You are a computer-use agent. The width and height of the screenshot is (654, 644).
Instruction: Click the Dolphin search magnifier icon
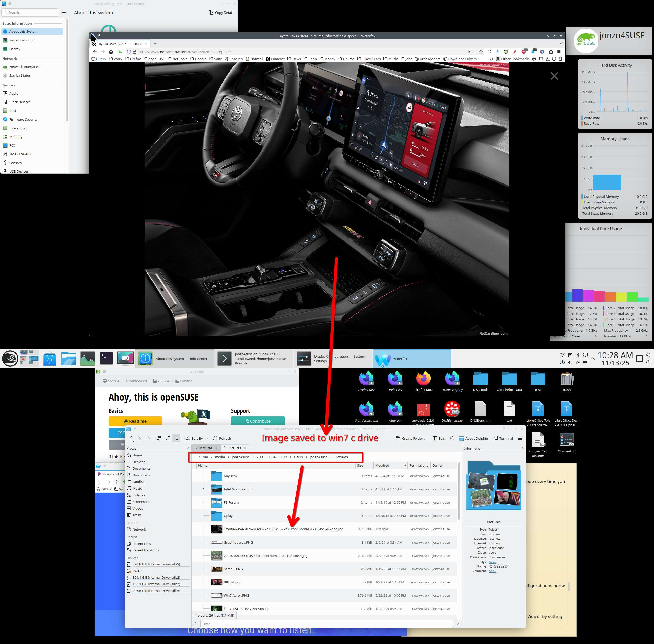(452, 438)
